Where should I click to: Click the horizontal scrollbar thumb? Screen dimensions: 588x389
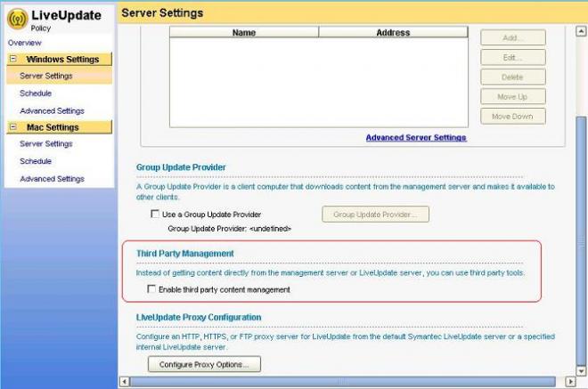[342, 382]
